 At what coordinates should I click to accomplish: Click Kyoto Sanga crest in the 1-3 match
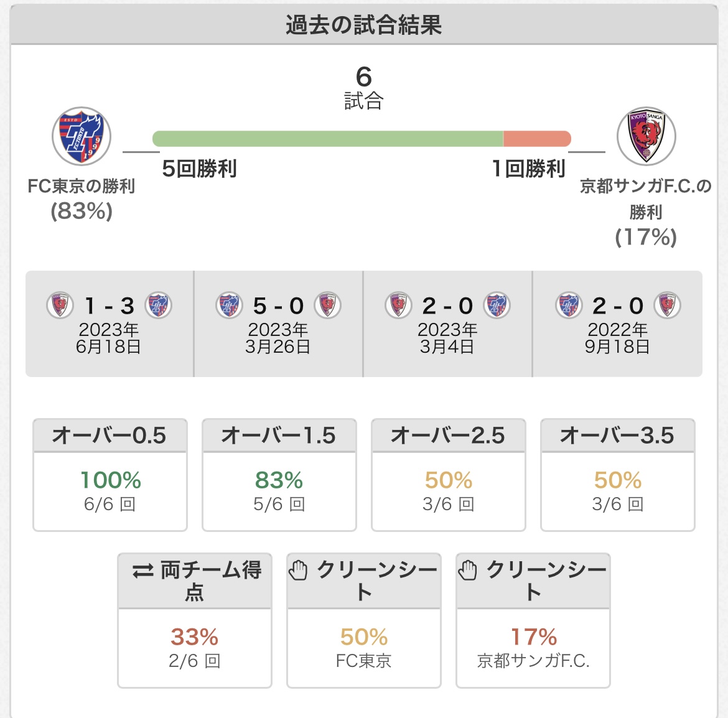coord(60,305)
